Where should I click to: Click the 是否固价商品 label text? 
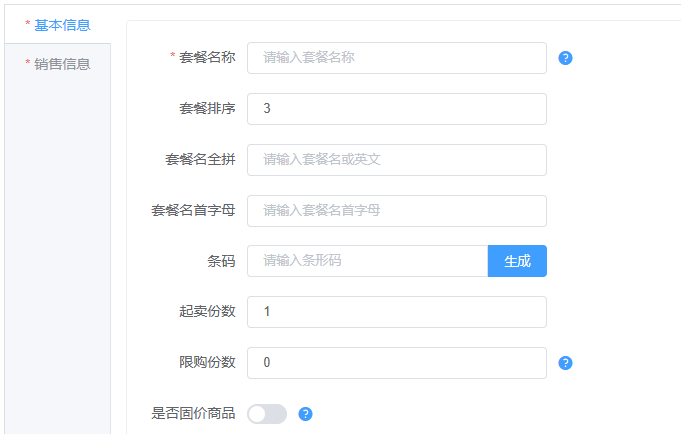(x=193, y=414)
